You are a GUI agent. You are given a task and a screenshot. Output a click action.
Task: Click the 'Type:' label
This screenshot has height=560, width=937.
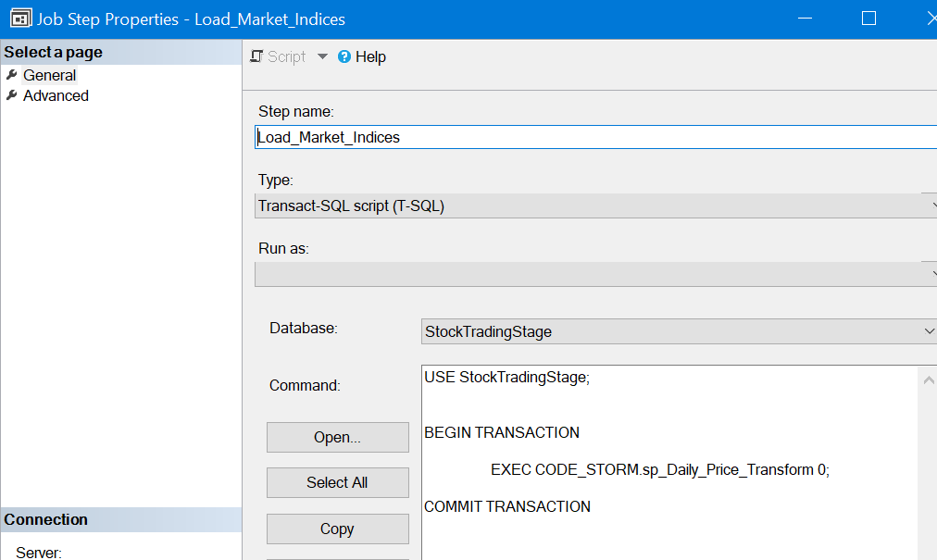pos(276,180)
